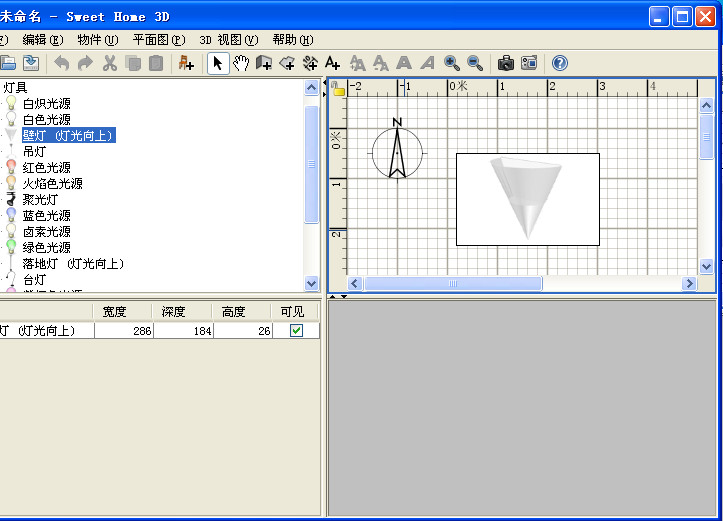Sort by the 高度 column header
Screen dimensions: 723x521
233,312
